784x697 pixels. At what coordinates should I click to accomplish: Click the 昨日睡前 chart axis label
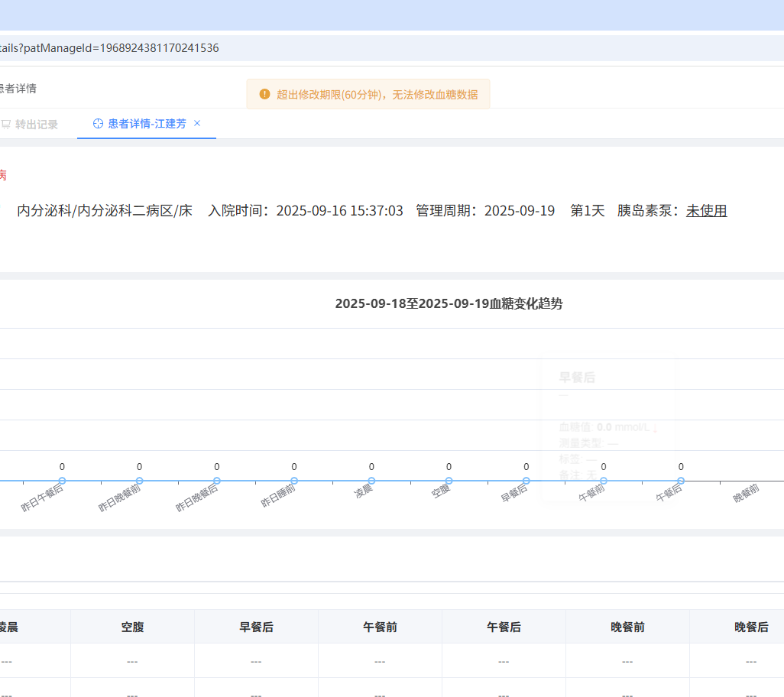278,495
